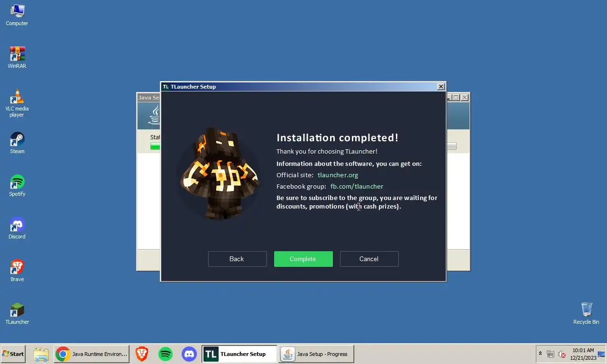Viewport: 607px width, 364px height.
Task: Close the Java Setup window behind
Action: 465,97
